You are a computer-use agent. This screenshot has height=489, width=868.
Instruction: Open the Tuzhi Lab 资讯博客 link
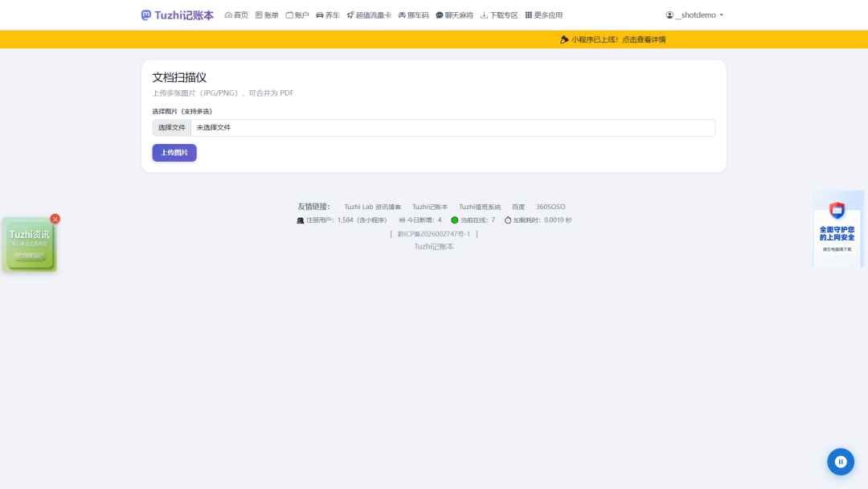tap(373, 207)
